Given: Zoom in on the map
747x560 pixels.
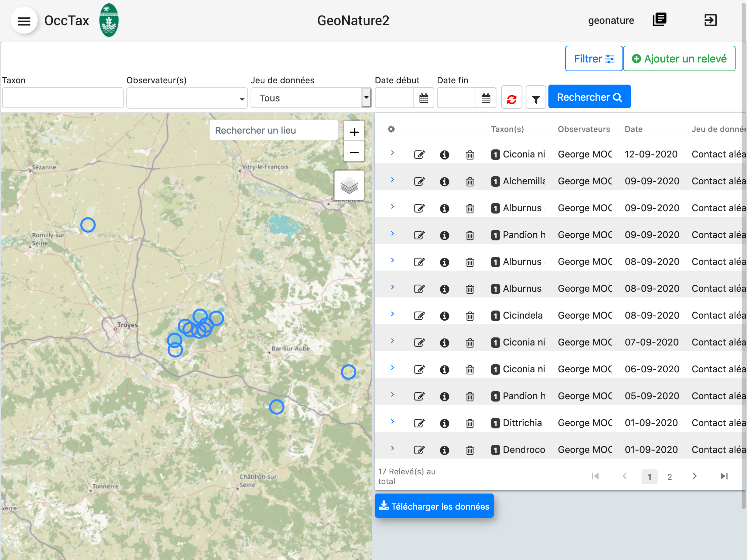Looking at the screenshot, I should (354, 132).
